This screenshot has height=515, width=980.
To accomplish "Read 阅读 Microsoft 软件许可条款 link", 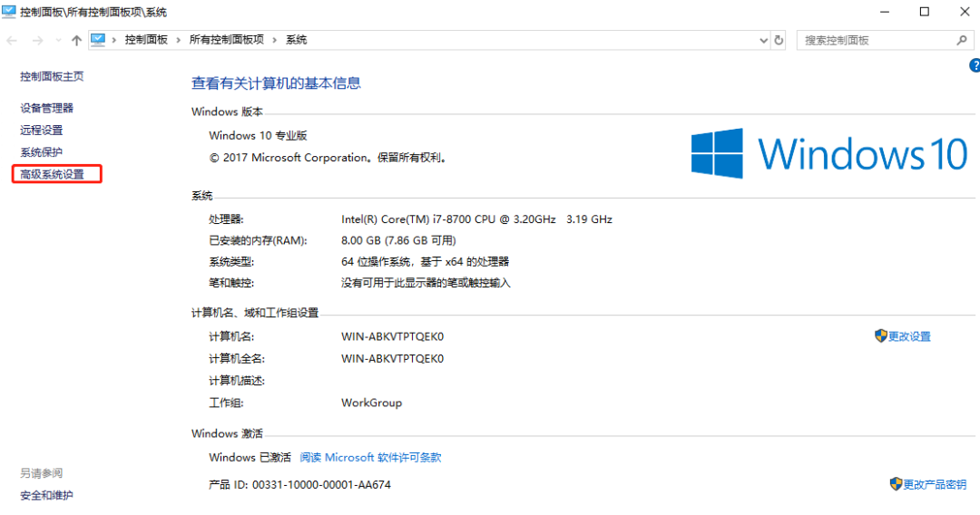I will (x=370, y=458).
